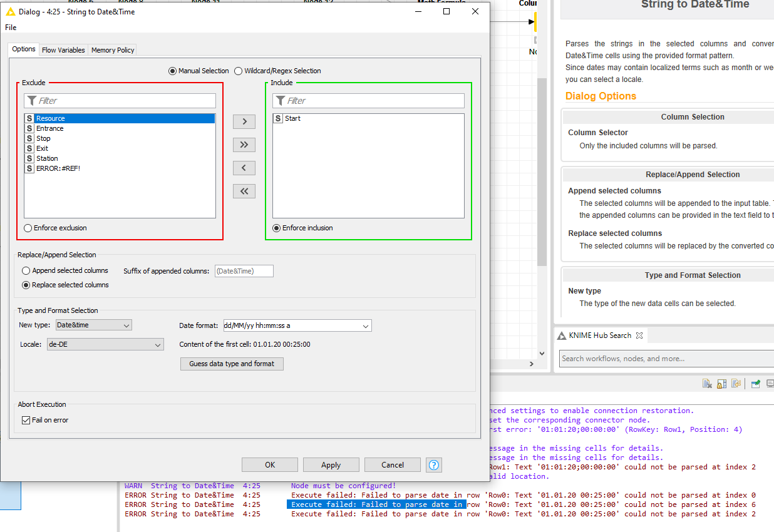
Task: Open the File menu
Action: click(x=11, y=28)
